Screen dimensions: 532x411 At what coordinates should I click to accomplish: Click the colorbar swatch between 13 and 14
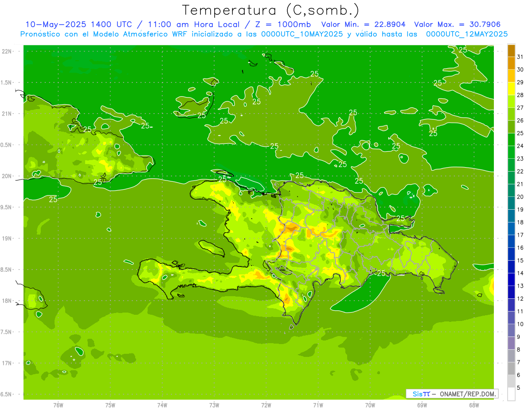(511, 279)
